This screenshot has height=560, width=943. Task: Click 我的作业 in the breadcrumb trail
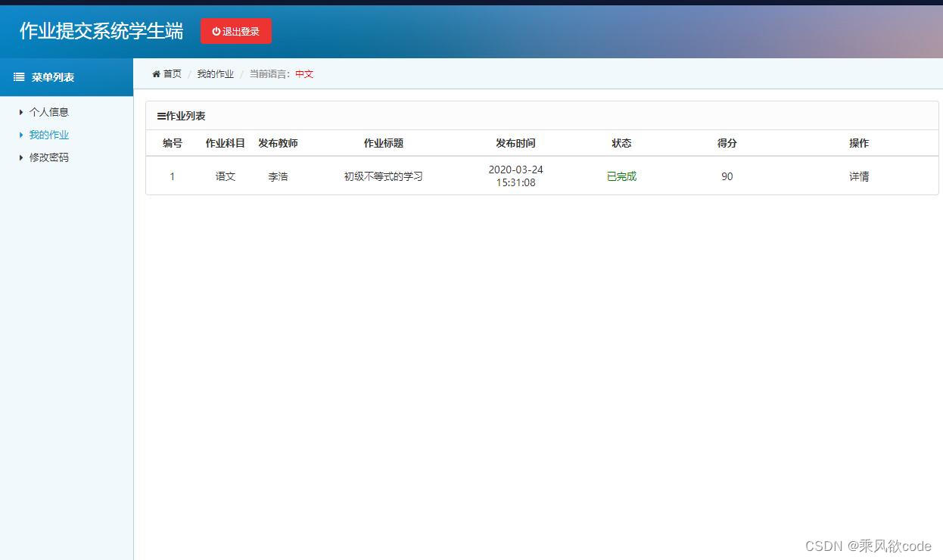click(215, 73)
